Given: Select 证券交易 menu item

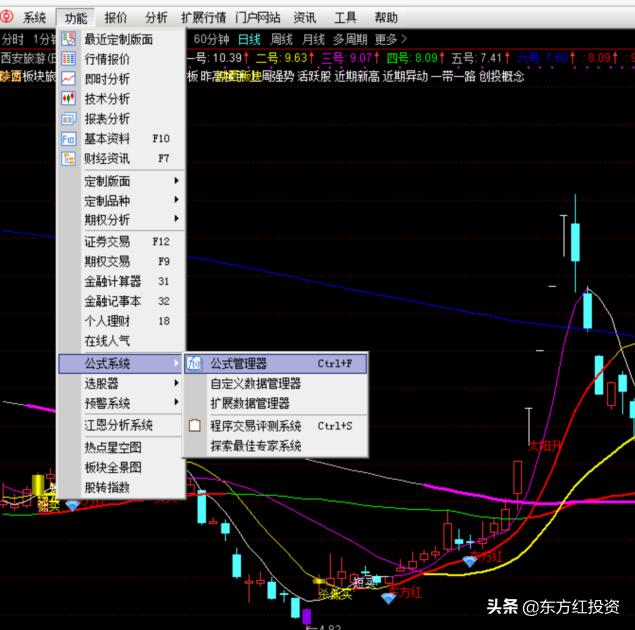Looking at the screenshot, I should (x=121, y=242).
